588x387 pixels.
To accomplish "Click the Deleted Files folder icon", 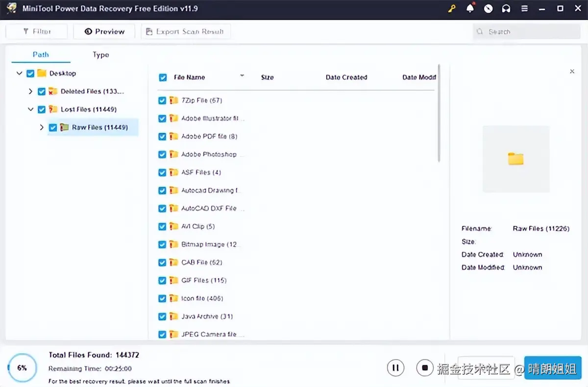I will coord(53,91).
